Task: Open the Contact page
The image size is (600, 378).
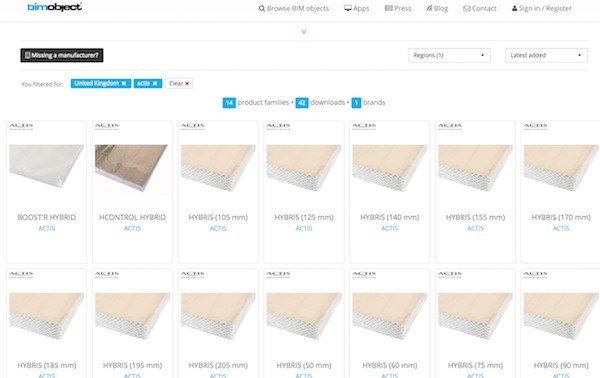Action: point(479,8)
